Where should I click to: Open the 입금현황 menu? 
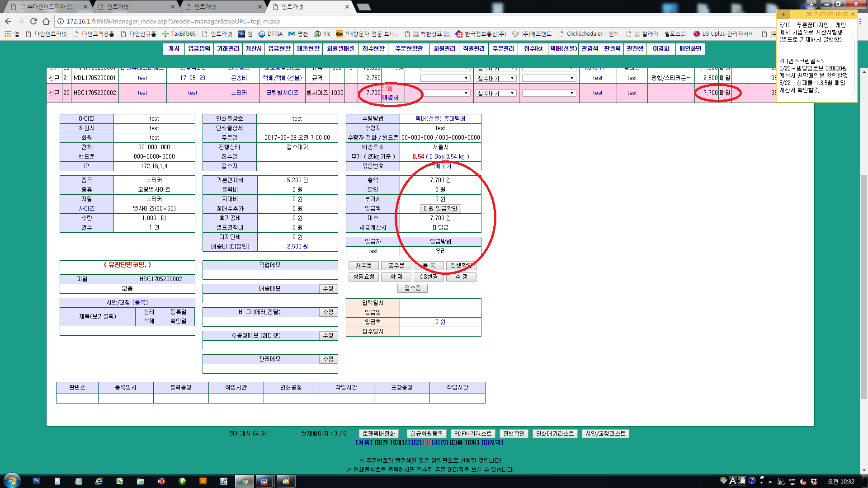point(279,49)
